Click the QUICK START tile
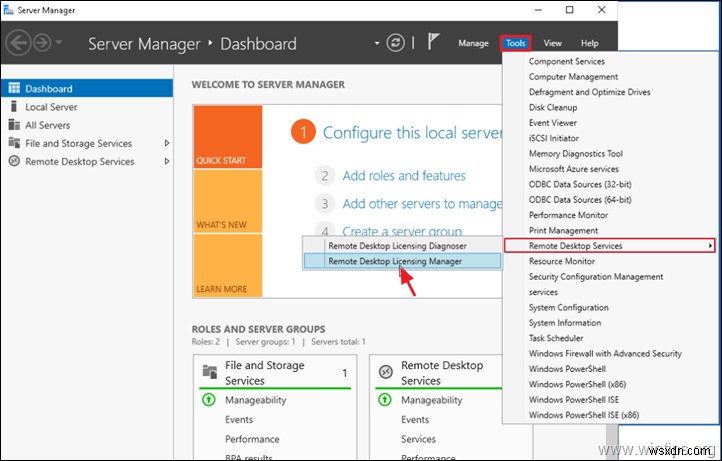 228,137
